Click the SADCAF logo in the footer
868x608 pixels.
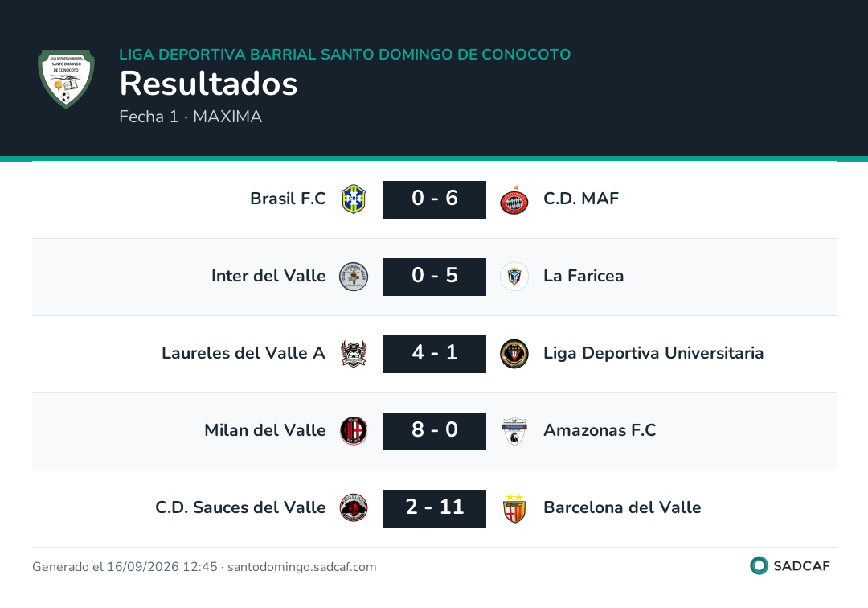click(790, 565)
